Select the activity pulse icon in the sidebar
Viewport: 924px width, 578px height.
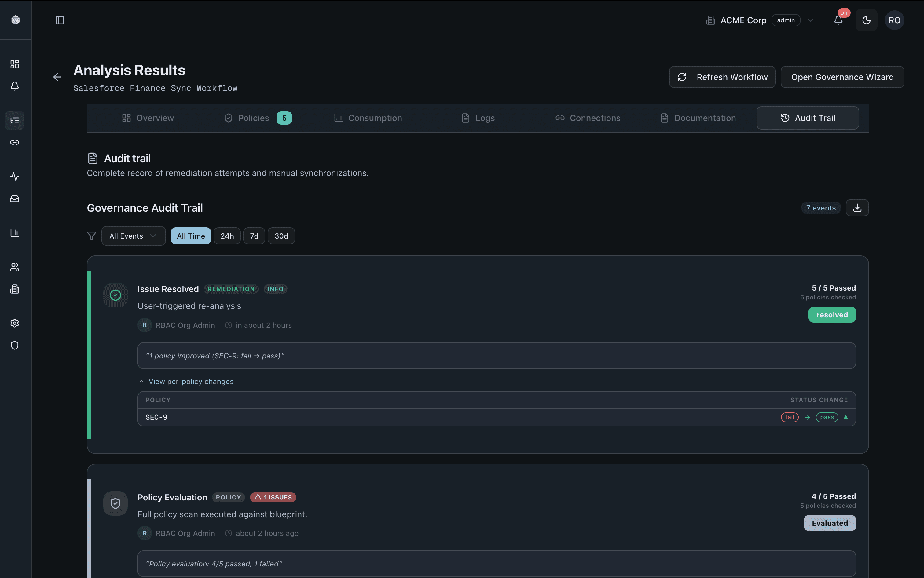click(15, 177)
